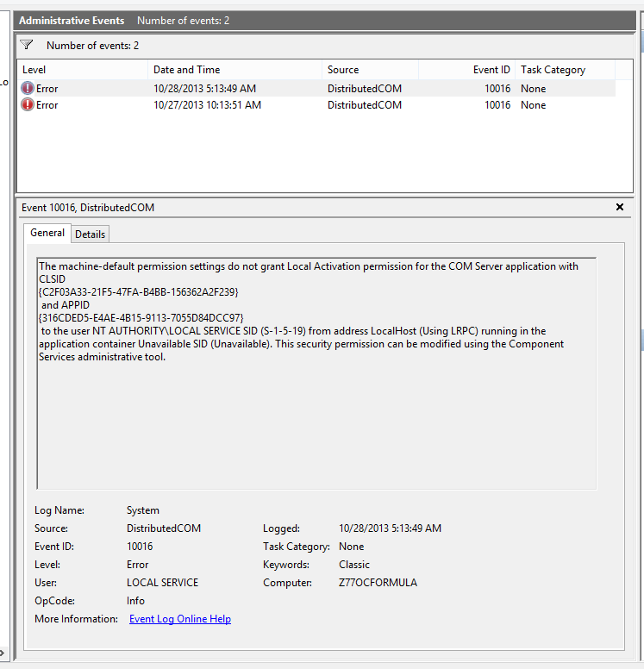The image size is (644, 669).
Task: Close the Event 10016 details pane
Action: pyautogui.click(x=620, y=208)
